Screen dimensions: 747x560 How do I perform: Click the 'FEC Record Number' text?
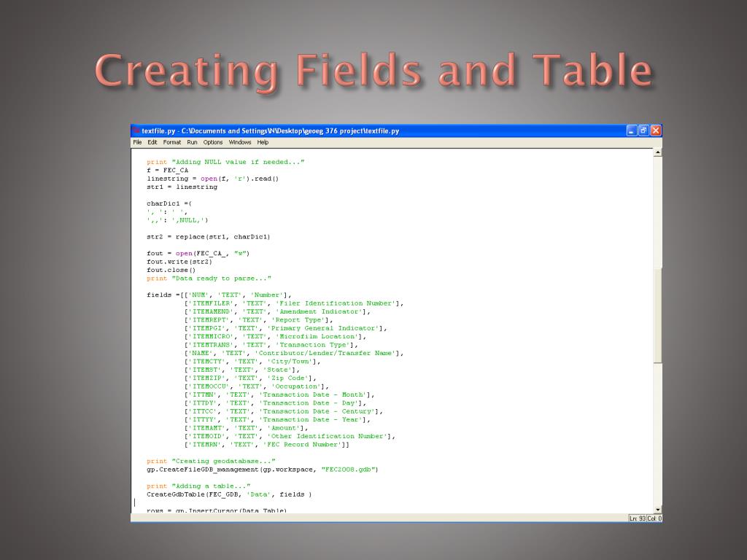pos(302,446)
